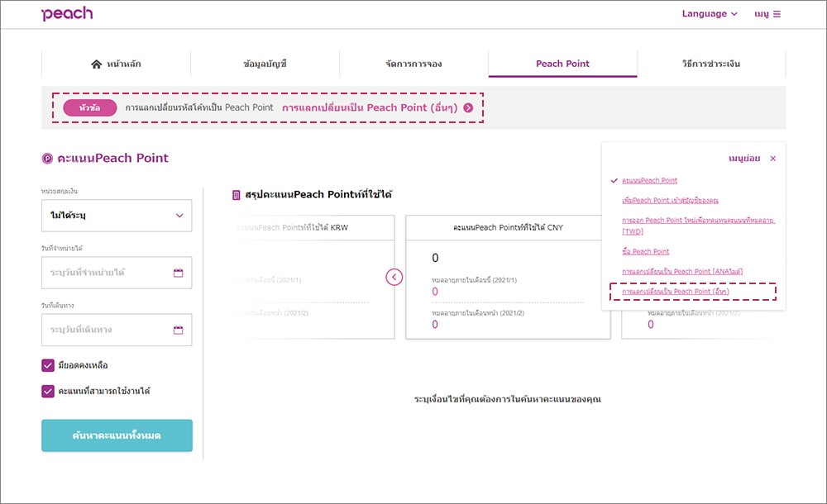
Task: Go to หน้าหลัก home tab
Action: click(116, 64)
